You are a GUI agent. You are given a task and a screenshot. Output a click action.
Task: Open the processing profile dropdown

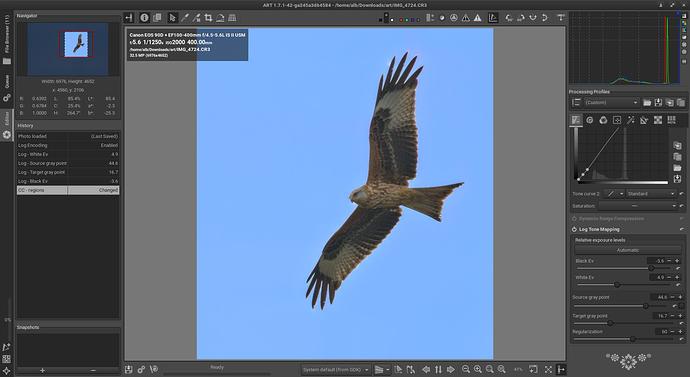point(611,102)
